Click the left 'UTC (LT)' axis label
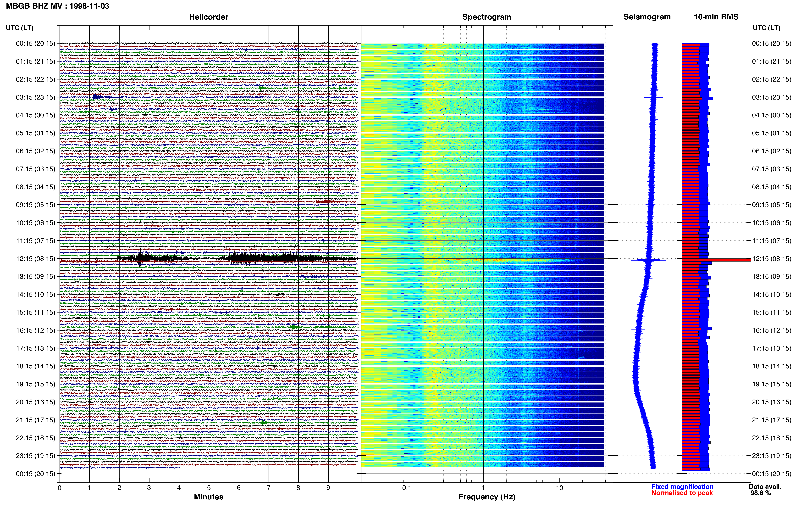Viewport: 812px width, 508px height. tap(19, 28)
